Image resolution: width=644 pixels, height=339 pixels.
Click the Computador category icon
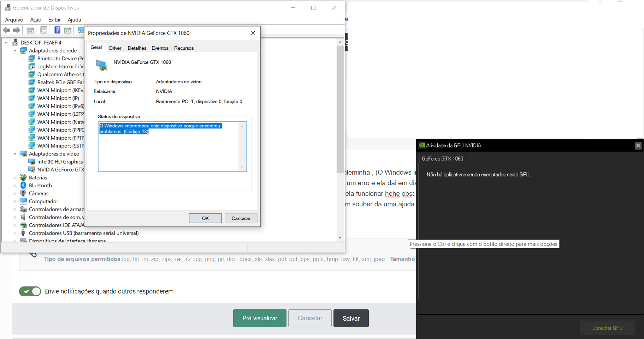coord(23,201)
